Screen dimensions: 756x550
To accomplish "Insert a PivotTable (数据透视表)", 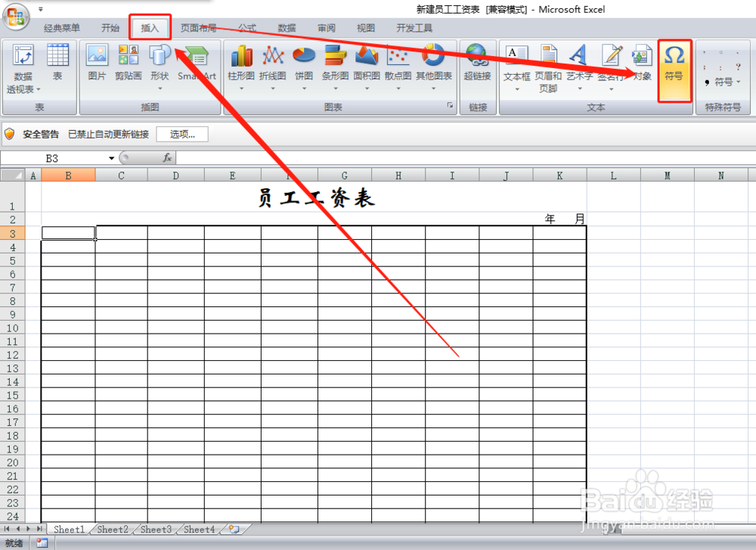I will pos(23,68).
